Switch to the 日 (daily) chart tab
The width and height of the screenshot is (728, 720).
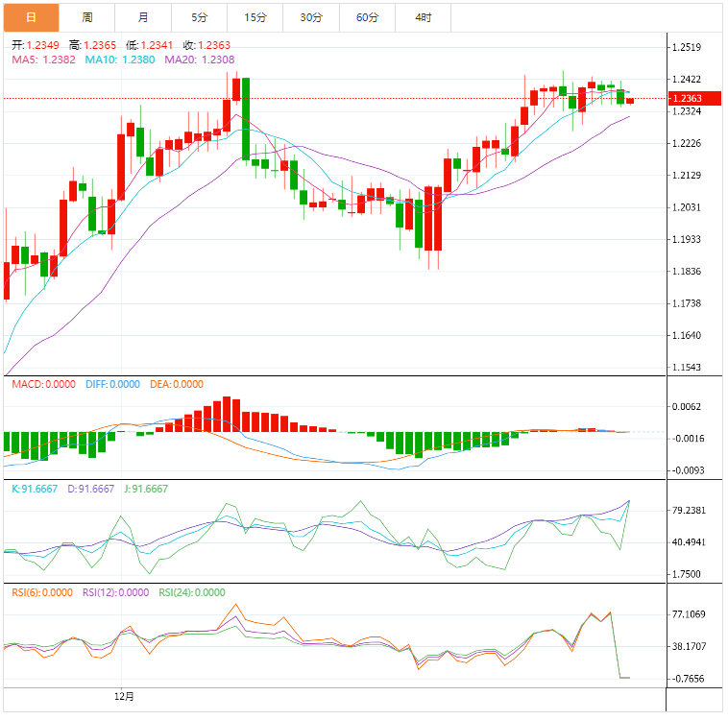click(31, 17)
